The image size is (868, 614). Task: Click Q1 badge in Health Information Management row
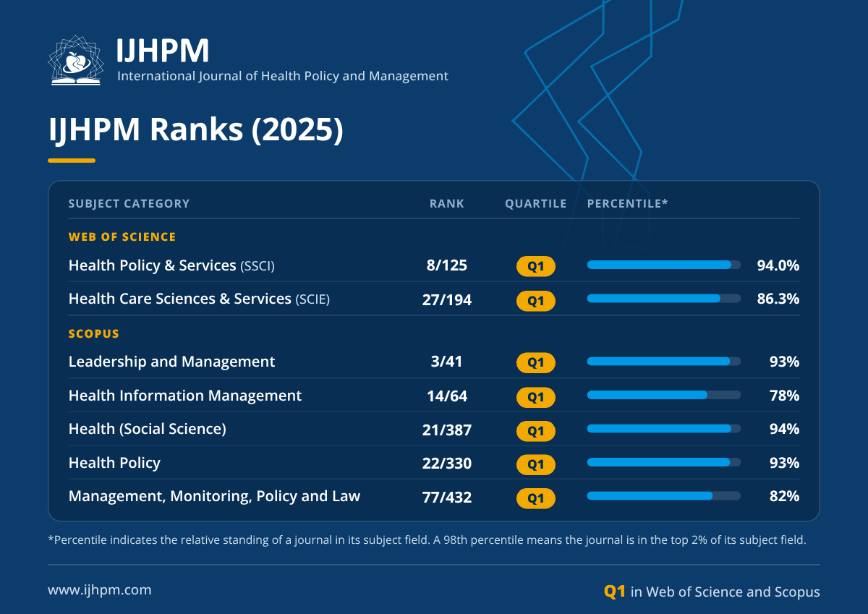click(536, 396)
